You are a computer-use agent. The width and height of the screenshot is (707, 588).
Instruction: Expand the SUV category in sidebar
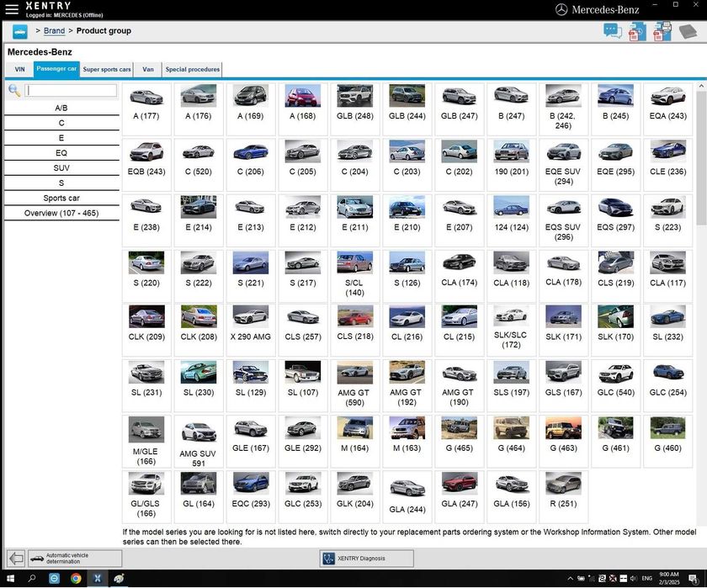pyautogui.click(x=61, y=167)
